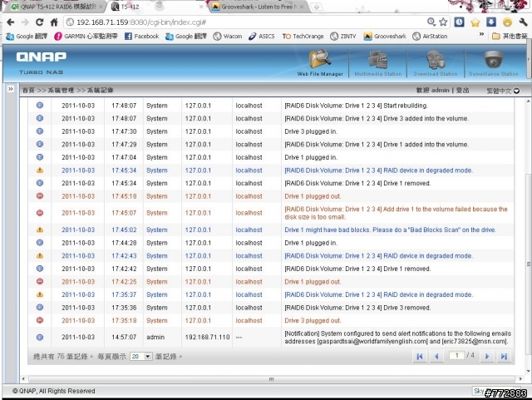532x400 pixels.
Task: Click the yellow star extension icon
Action: tap(475, 22)
